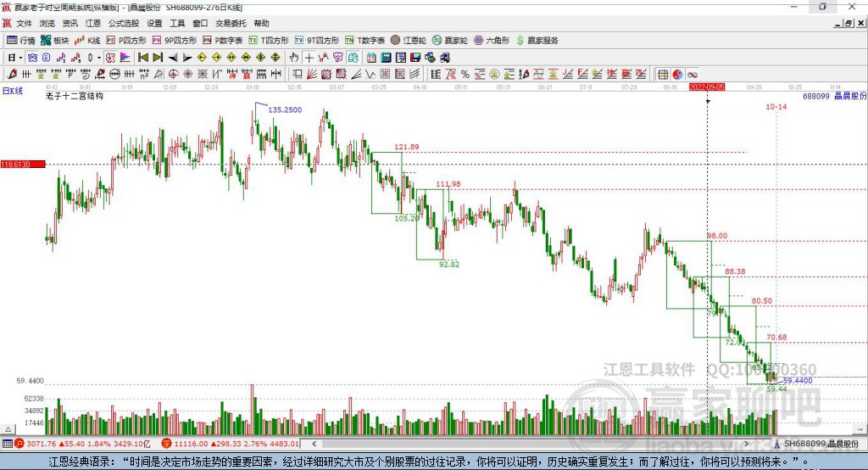868x470 pixels.
Task: Open the 交易委托 menu
Action: (x=231, y=23)
